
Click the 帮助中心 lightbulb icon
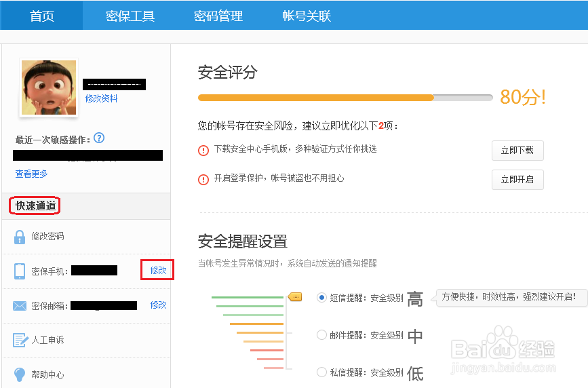click(x=20, y=374)
